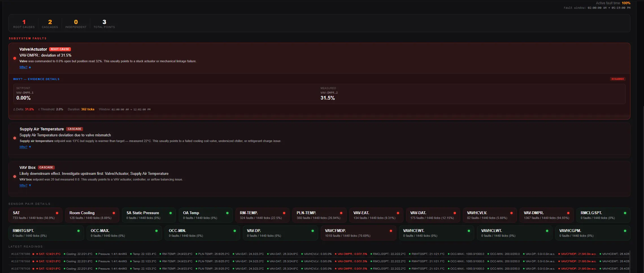Click red status dot of Valve/Actuator fault
Viewport: 644px width, 273px height.
tap(15, 58)
